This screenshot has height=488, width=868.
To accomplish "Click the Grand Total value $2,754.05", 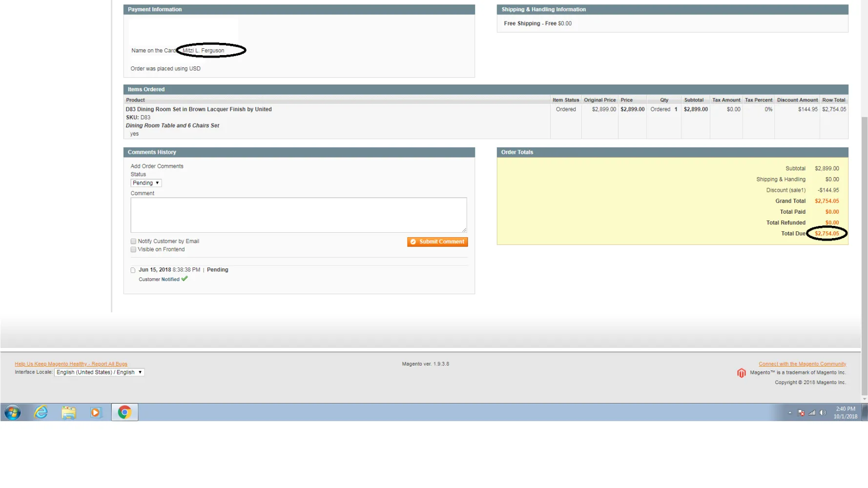I will pyautogui.click(x=827, y=201).
